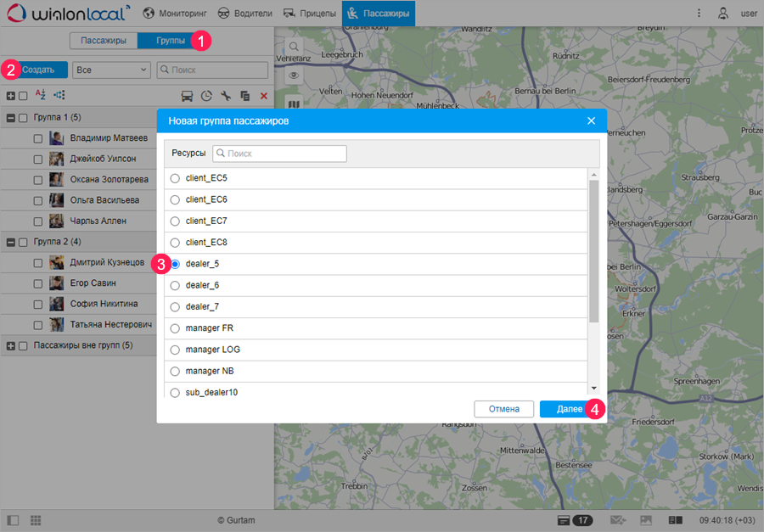Open the Все filter dropdown
Screen dimensions: 764x532
click(111, 70)
